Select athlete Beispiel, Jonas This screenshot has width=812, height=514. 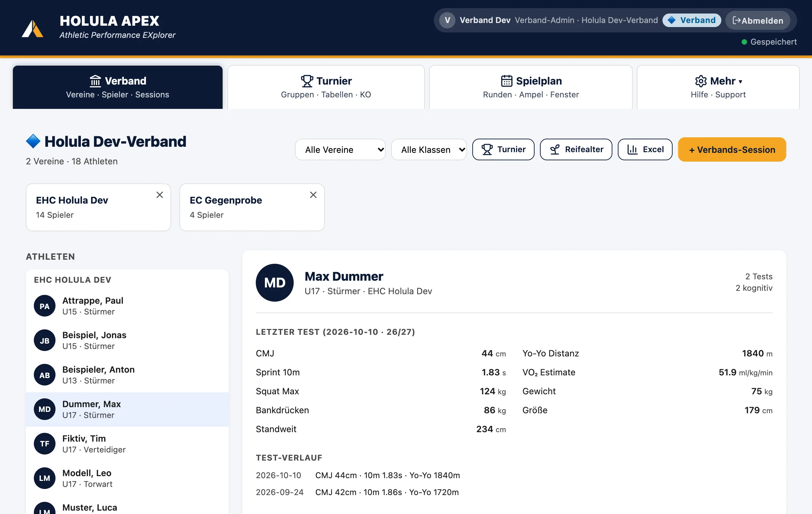coord(127,341)
